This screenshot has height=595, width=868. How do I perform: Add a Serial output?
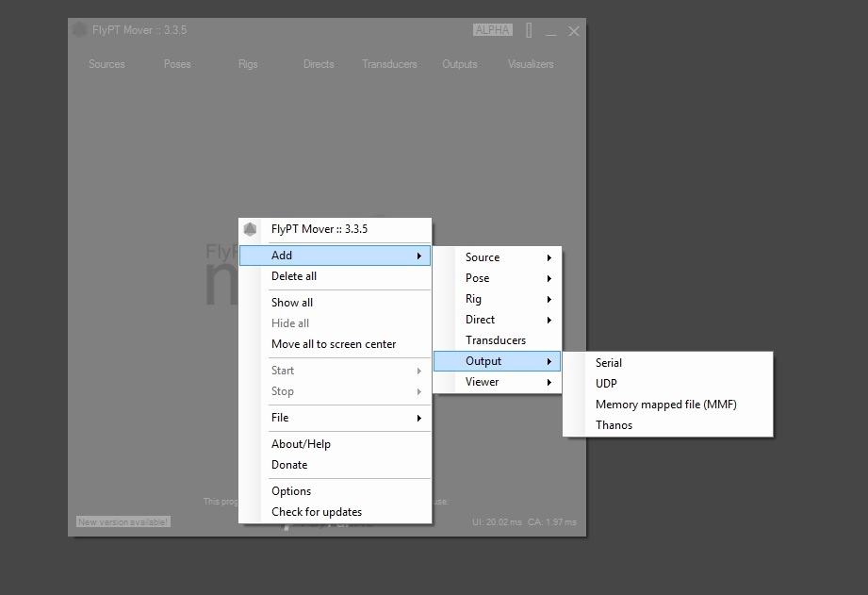pyautogui.click(x=667, y=363)
